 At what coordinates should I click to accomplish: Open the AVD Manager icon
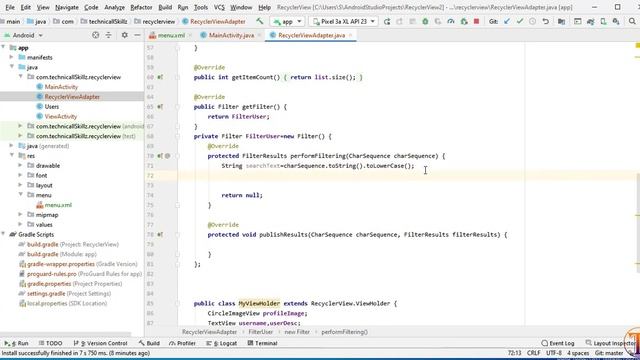(x=603, y=21)
